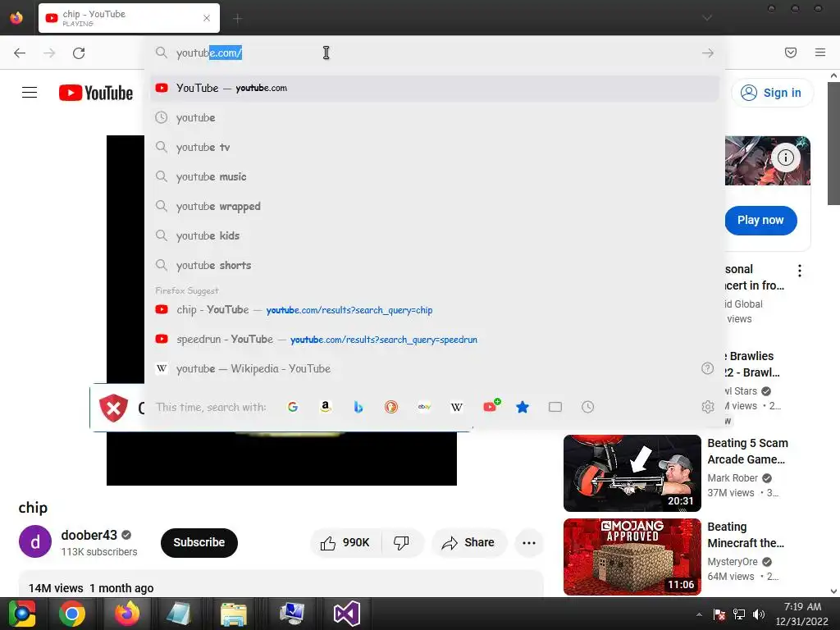Subscribe to doober43
This screenshot has height=630, width=840.
click(x=199, y=543)
